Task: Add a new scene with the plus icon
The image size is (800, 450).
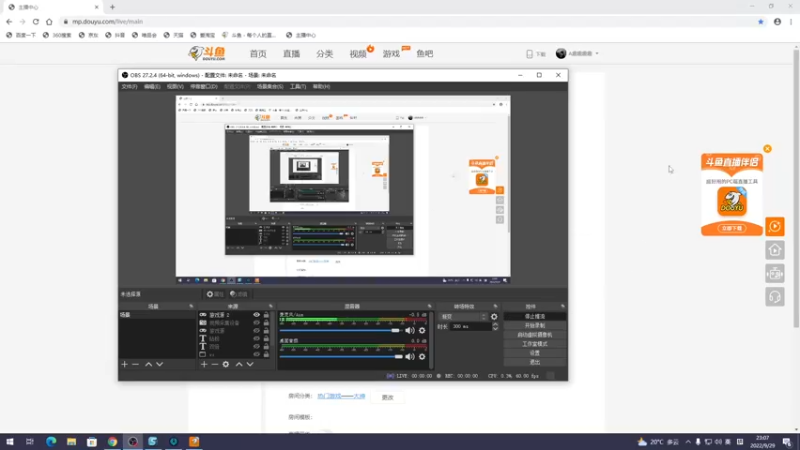Action: click(x=124, y=364)
